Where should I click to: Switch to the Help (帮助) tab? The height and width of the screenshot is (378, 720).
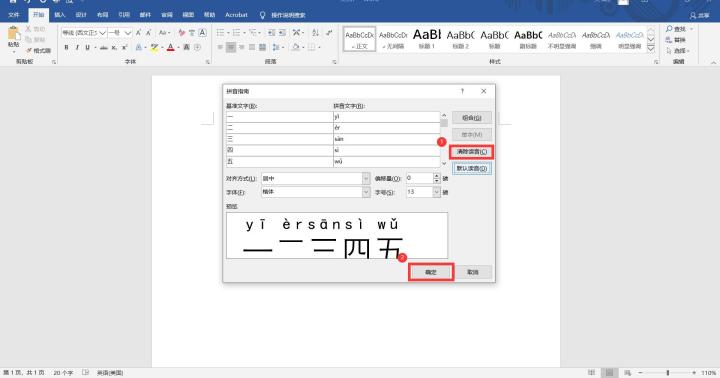[x=209, y=15]
